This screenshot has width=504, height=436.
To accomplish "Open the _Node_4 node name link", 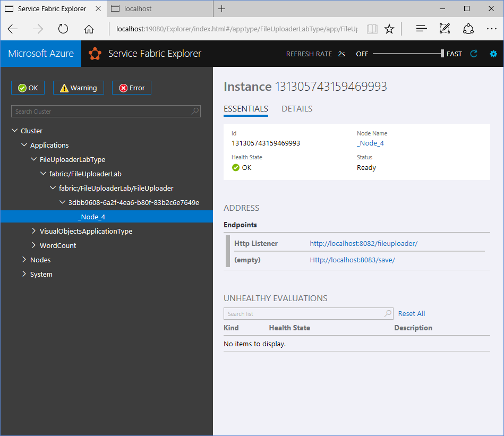I will tap(370, 143).
